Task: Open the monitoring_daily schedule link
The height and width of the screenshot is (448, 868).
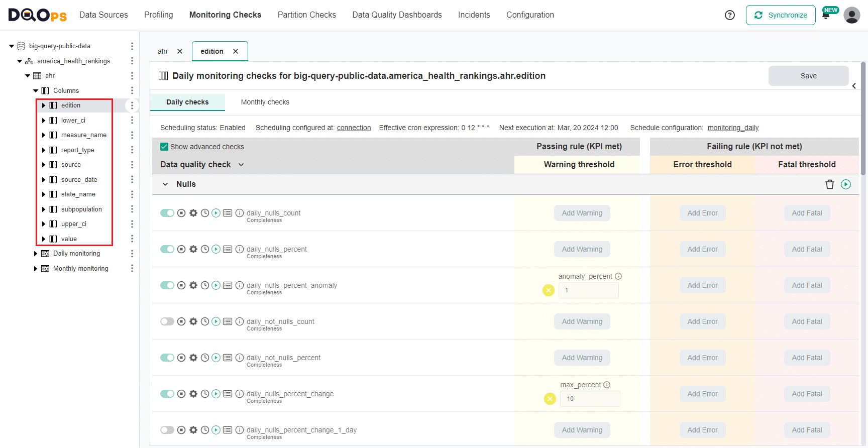Action: (733, 128)
